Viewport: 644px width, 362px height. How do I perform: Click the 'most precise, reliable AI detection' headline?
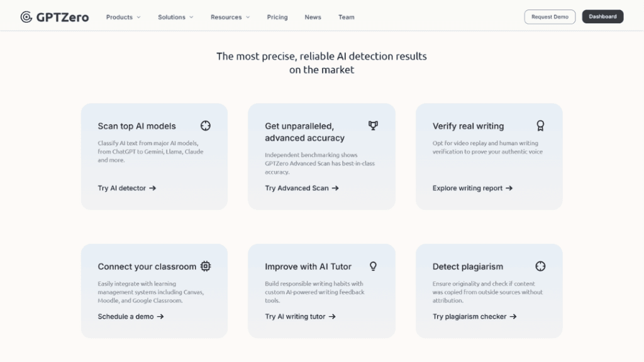(x=321, y=63)
